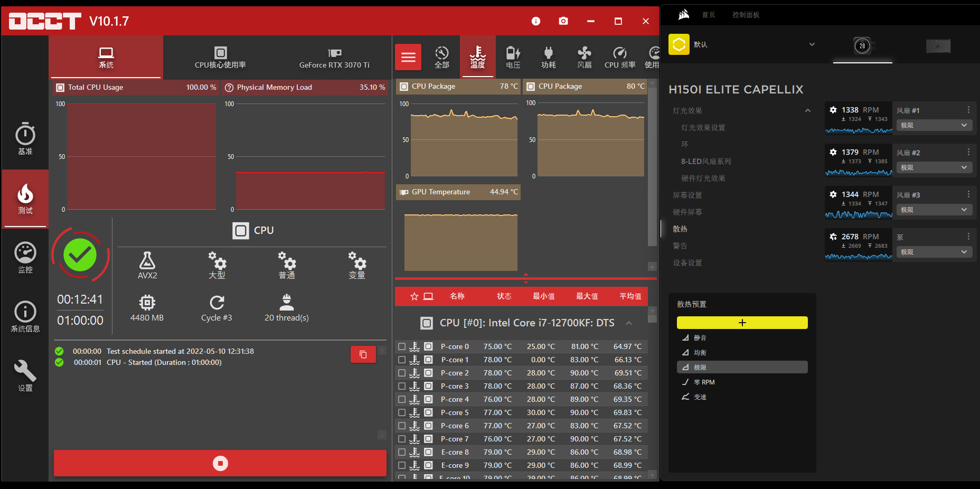Open the pump preset dropdown

click(x=933, y=252)
